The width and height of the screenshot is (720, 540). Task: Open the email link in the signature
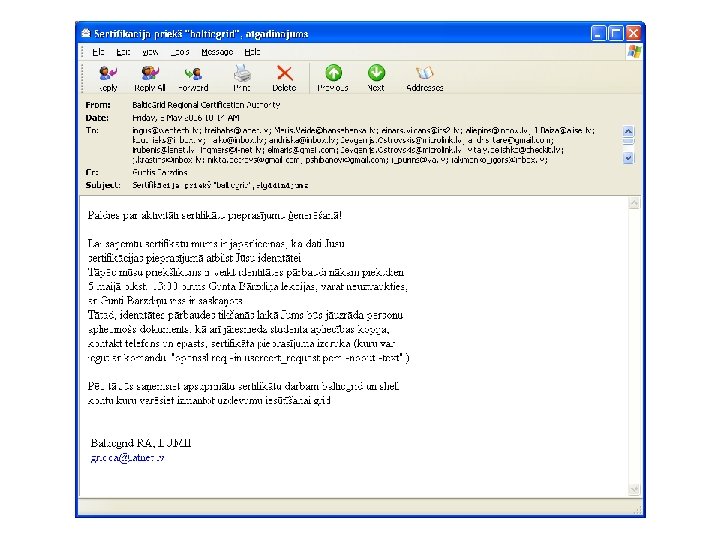[127, 458]
